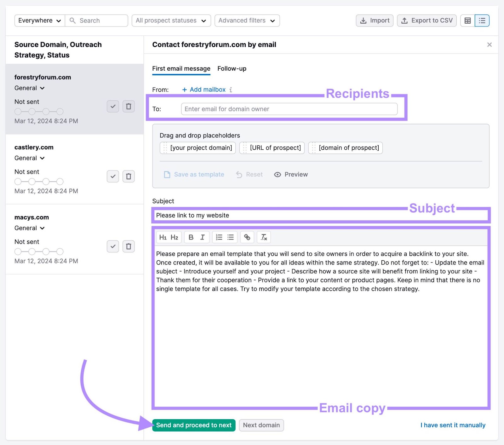Mark castlery.com prospect done with checkmark
This screenshot has height=445, width=504.
pyautogui.click(x=113, y=176)
